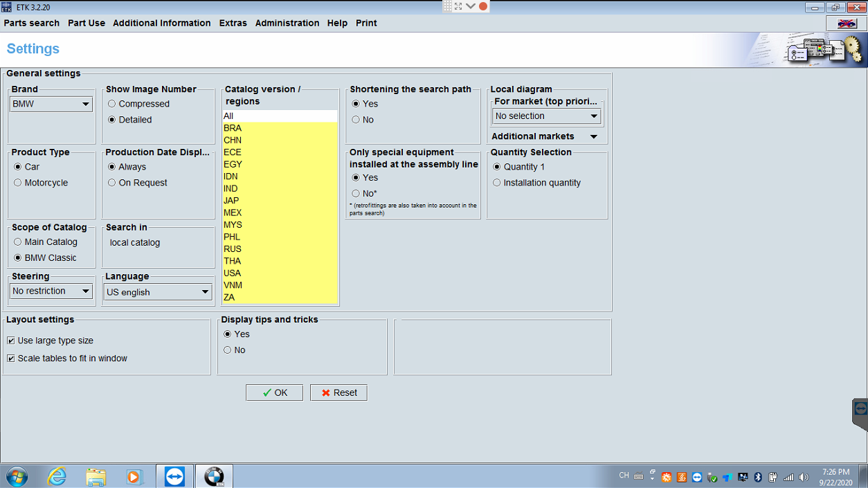Show hidden tray icons arrow

652,478
